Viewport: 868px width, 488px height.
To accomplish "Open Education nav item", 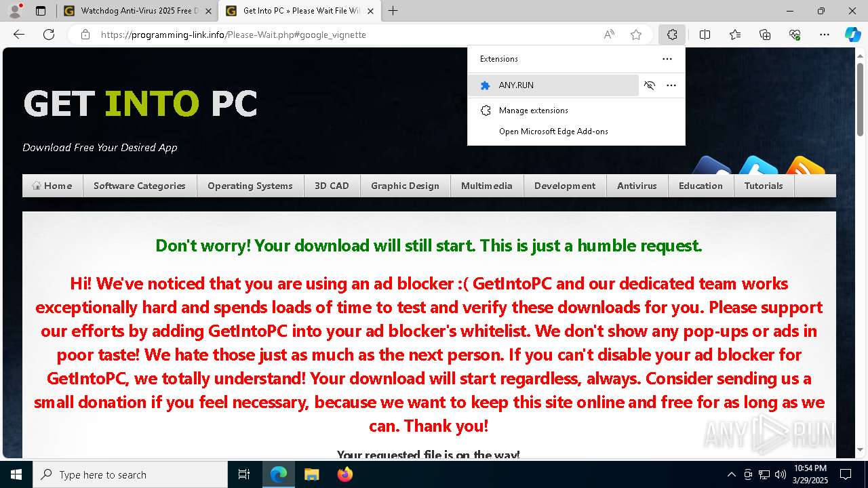I will point(701,186).
